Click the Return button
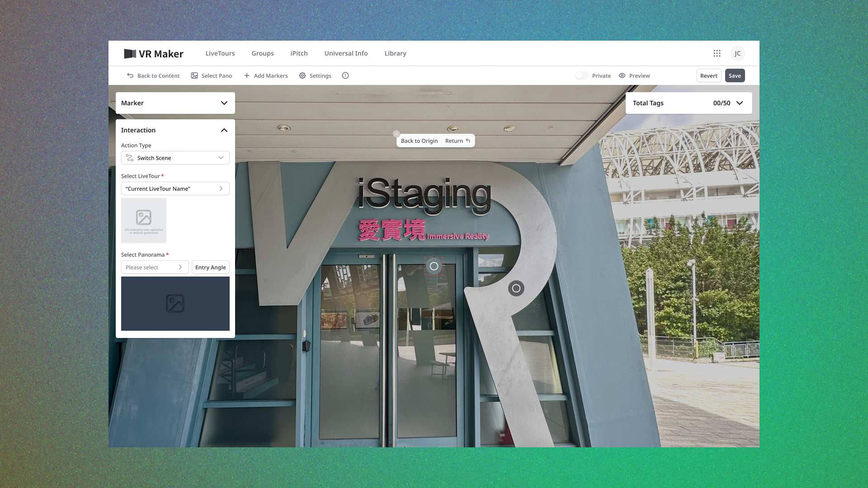Image resolution: width=868 pixels, height=488 pixels. click(x=458, y=141)
